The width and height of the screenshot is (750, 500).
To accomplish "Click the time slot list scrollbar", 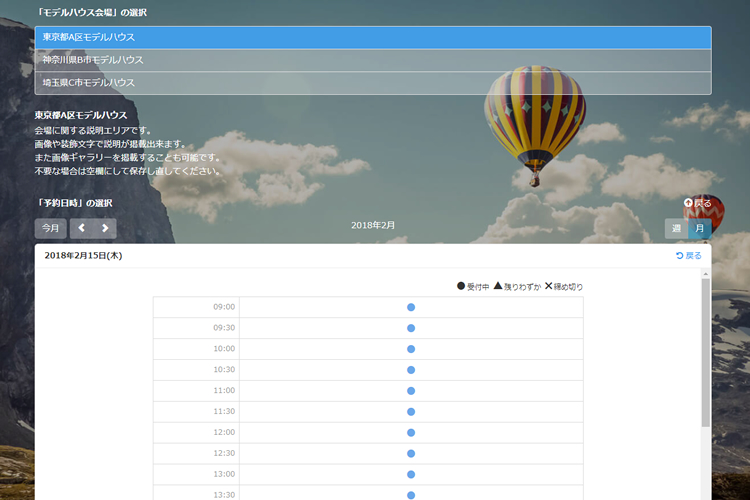I will (706, 350).
